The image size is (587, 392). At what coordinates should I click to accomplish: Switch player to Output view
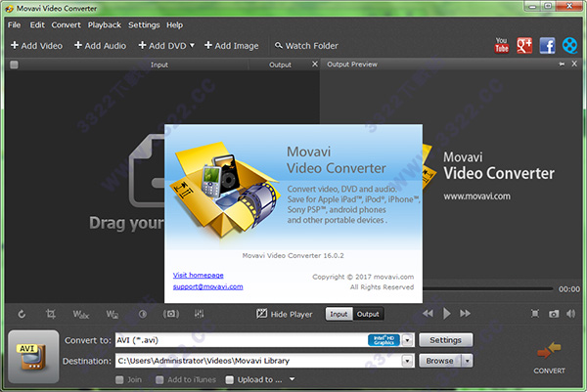[368, 314]
